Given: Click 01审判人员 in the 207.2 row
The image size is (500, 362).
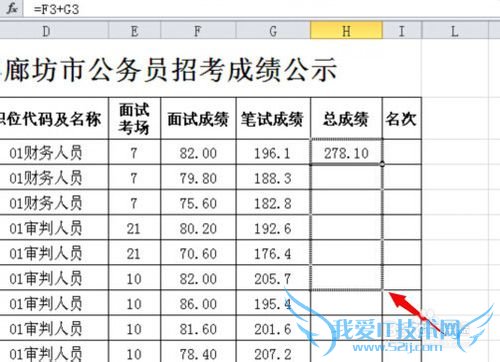Looking at the screenshot, I should [x=46, y=353].
